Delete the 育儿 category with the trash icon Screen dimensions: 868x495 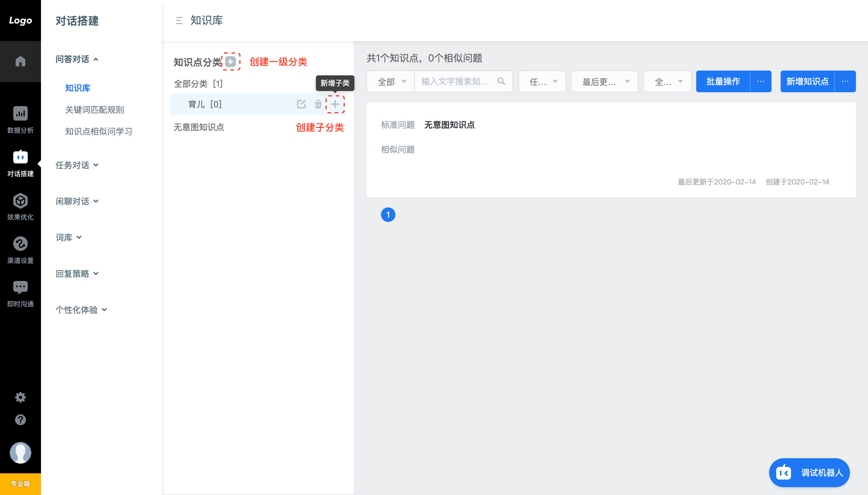(x=318, y=104)
